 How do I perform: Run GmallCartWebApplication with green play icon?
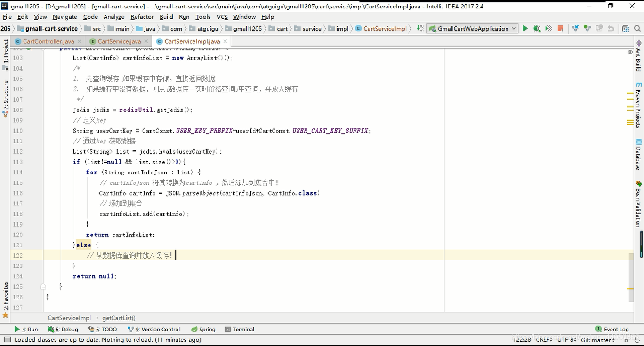click(x=525, y=29)
